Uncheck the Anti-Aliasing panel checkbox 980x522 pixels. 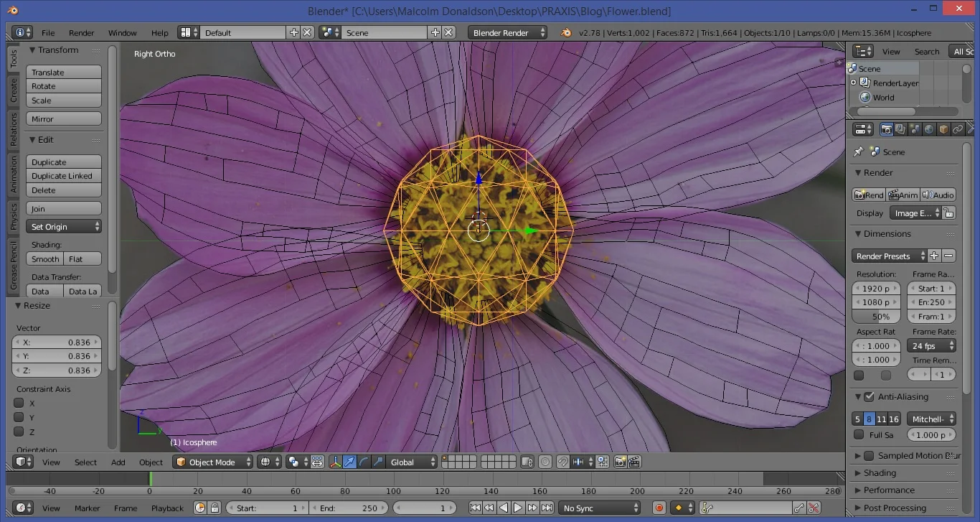click(869, 396)
